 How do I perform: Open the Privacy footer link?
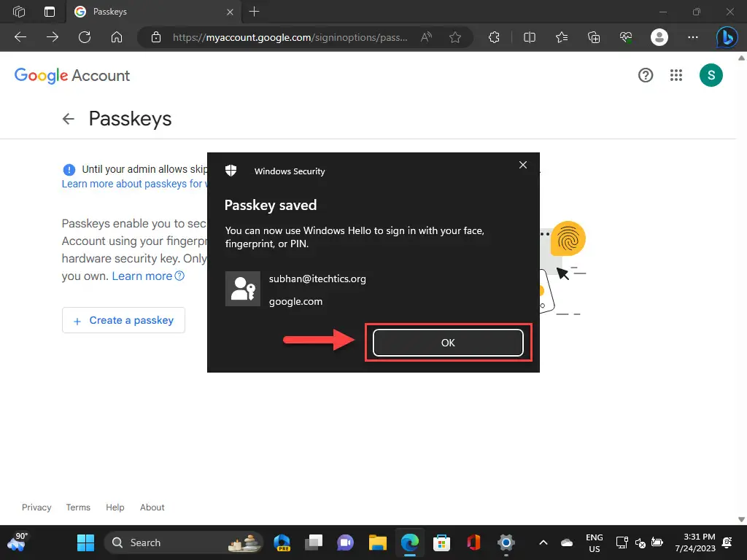point(36,507)
